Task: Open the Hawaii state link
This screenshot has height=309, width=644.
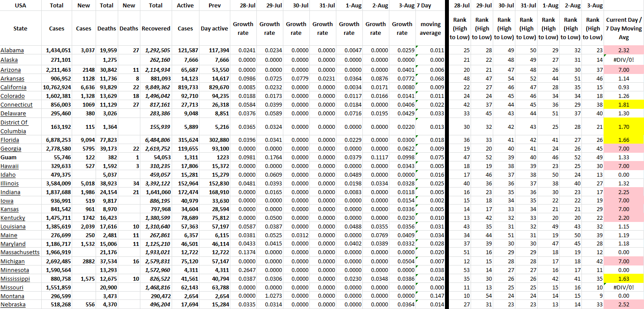Action: (x=10, y=166)
